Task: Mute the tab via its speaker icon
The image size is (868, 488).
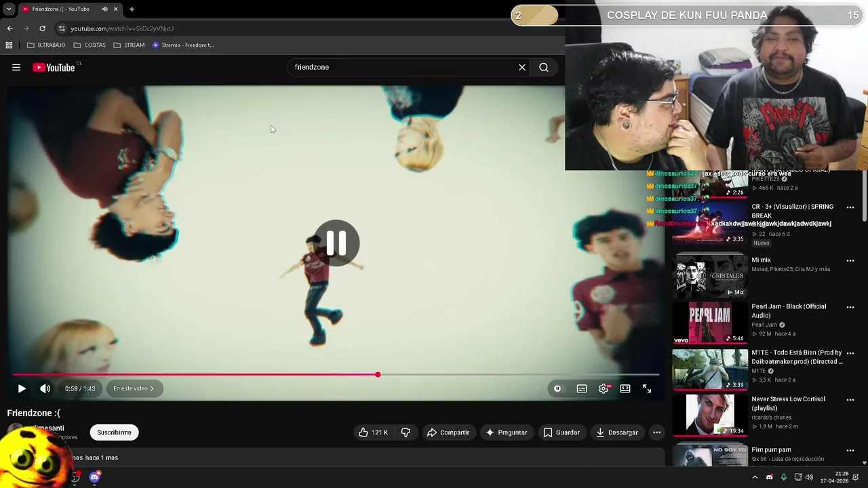Action: click(x=104, y=9)
